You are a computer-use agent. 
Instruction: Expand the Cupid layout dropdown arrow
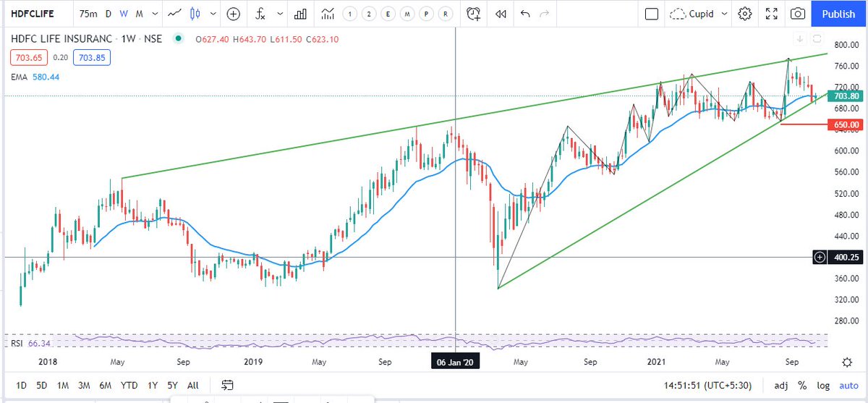[x=724, y=14]
